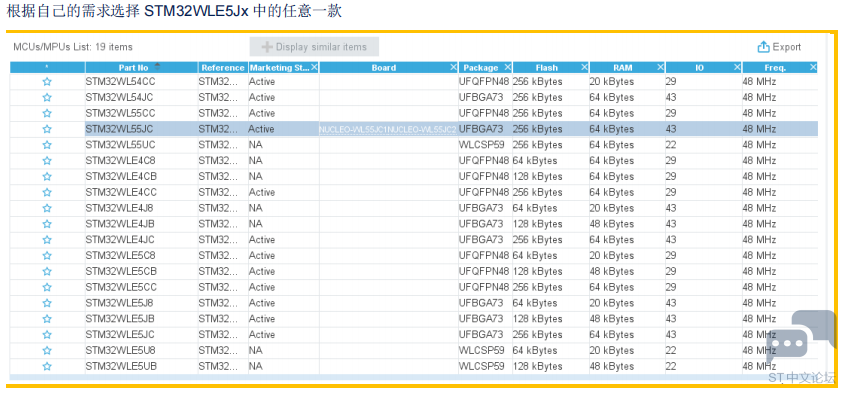This screenshot has height=393, width=845.
Task: Click the Reference column header
Action: pyautogui.click(x=223, y=68)
